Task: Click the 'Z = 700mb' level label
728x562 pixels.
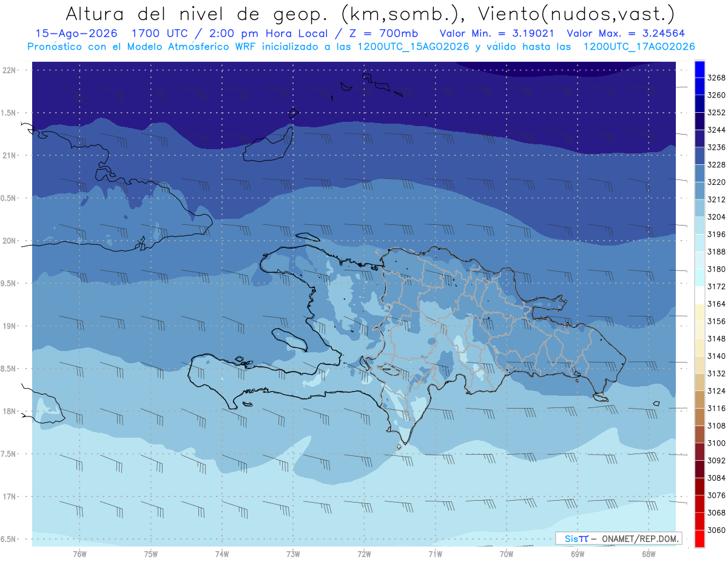Action: 382,33
